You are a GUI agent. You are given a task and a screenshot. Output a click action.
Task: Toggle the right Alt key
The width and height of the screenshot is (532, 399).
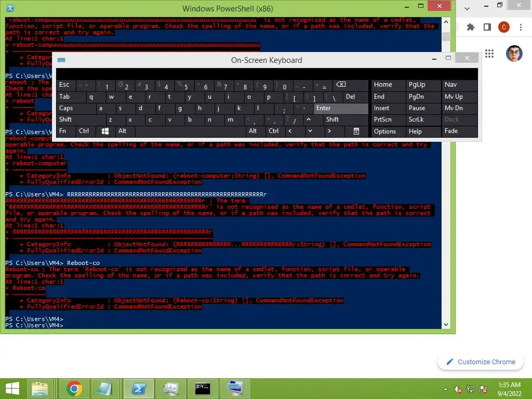pyautogui.click(x=256, y=131)
